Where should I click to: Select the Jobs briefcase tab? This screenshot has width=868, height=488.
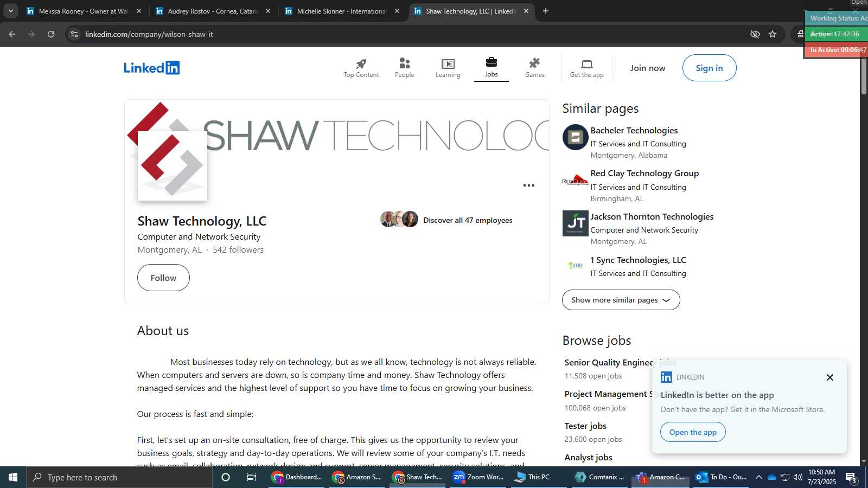pos(491,67)
